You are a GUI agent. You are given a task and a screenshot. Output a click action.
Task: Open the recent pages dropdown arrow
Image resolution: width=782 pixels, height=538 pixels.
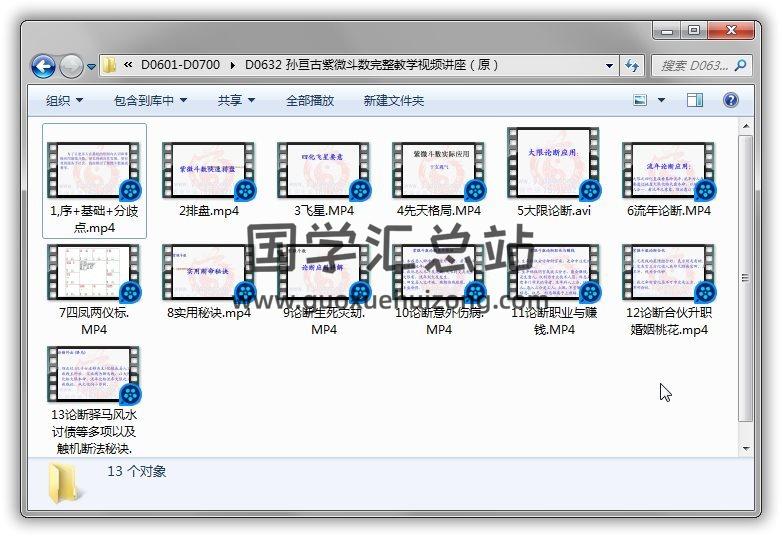(91, 66)
